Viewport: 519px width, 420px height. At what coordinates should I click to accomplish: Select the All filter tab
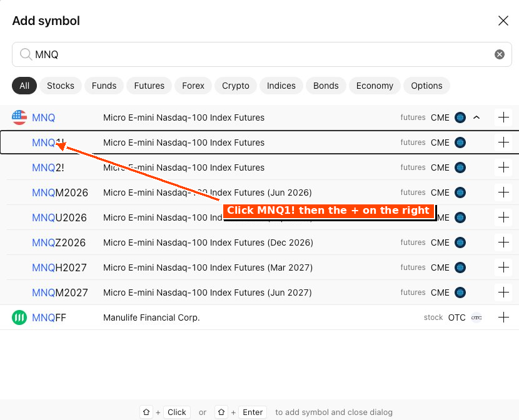click(24, 86)
